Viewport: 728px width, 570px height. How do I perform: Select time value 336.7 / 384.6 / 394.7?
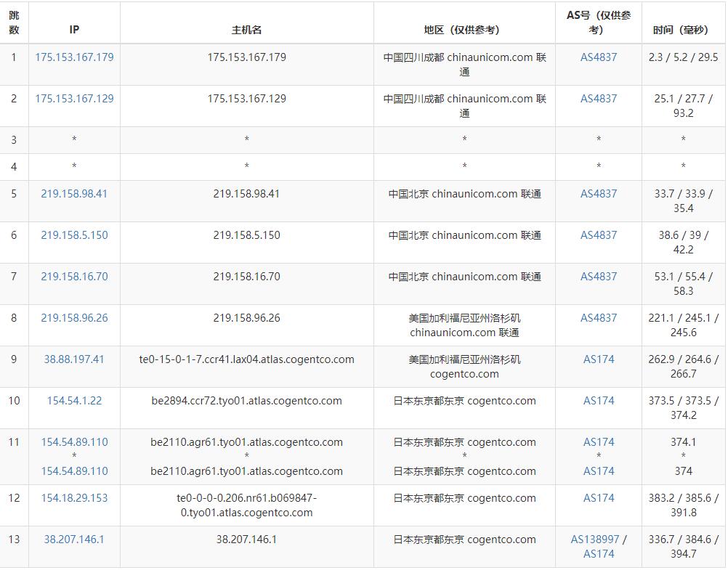point(683,546)
